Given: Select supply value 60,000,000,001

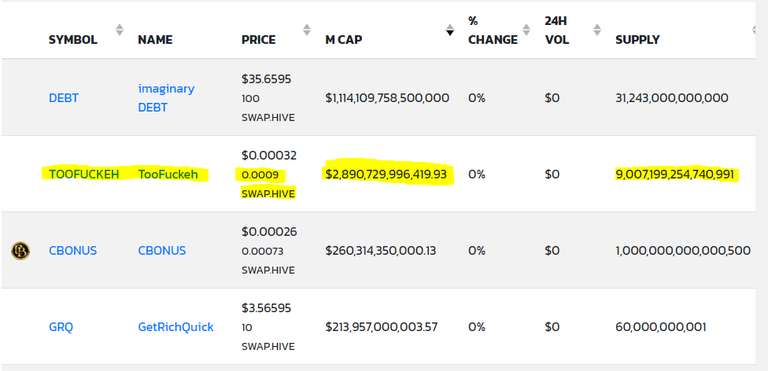Looking at the screenshot, I should [x=661, y=327].
